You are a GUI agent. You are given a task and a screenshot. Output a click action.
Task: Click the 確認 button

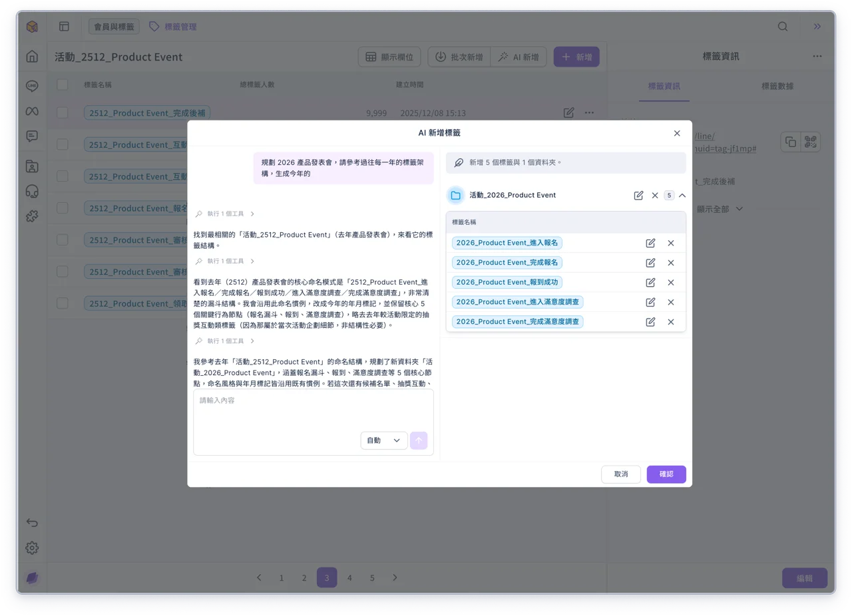coord(666,474)
